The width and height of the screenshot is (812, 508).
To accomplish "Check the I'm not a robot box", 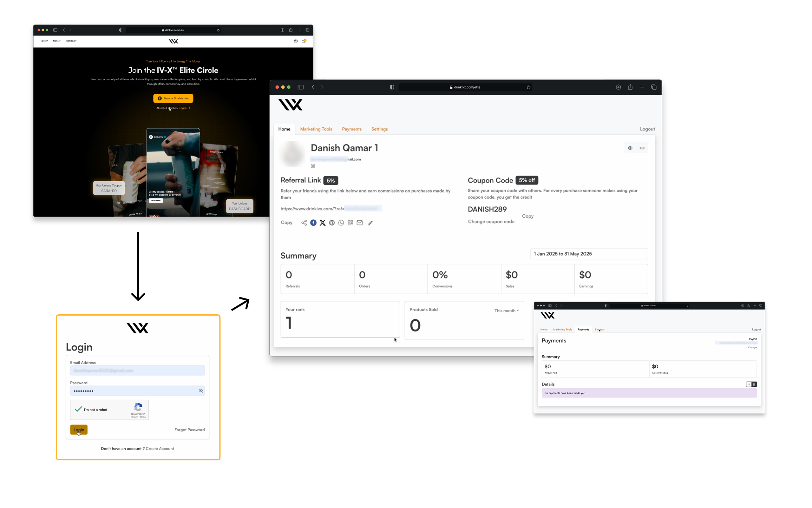I will coord(78,409).
